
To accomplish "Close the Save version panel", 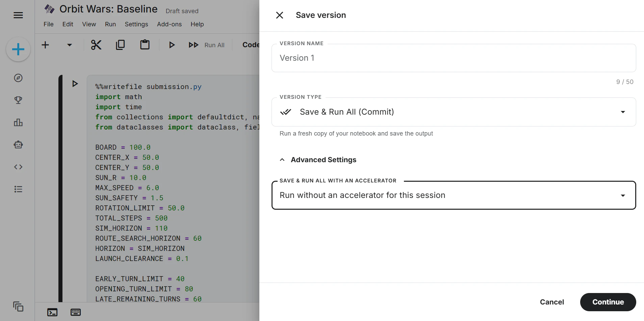I will coord(280,15).
